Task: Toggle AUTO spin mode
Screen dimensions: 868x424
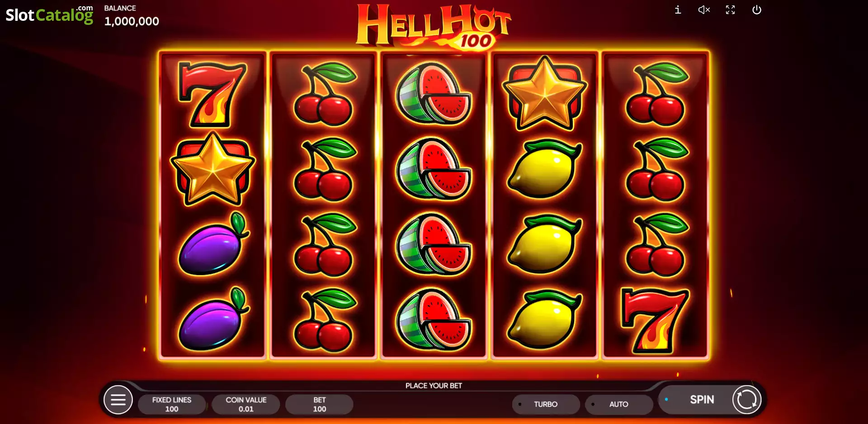Action: tap(619, 404)
